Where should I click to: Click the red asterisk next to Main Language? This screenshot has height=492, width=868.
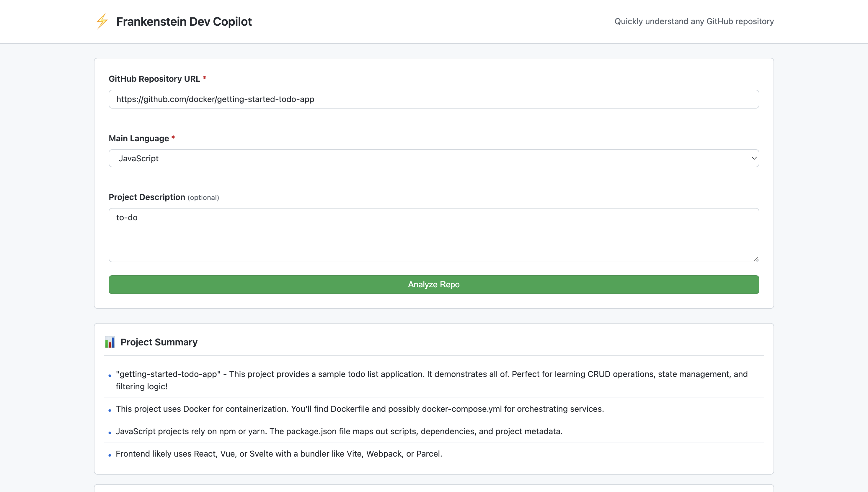(x=173, y=137)
